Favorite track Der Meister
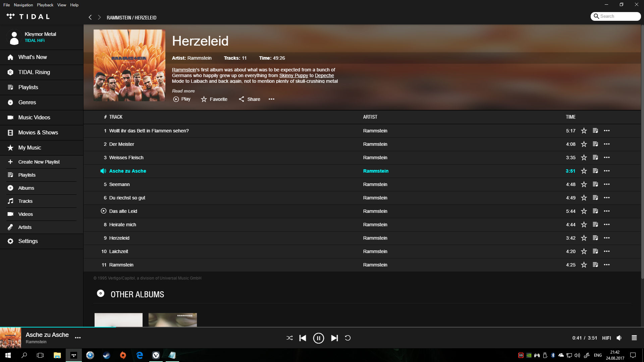Image resolution: width=644 pixels, height=362 pixels. point(584,144)
